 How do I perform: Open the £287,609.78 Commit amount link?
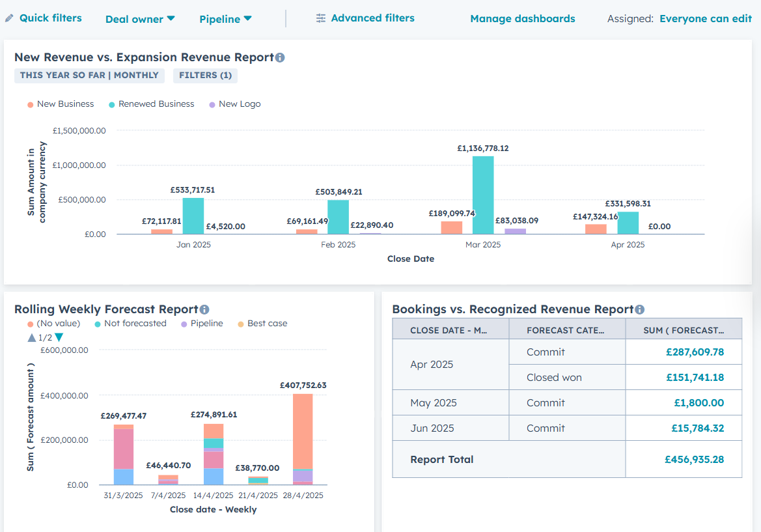pos(695,352)
